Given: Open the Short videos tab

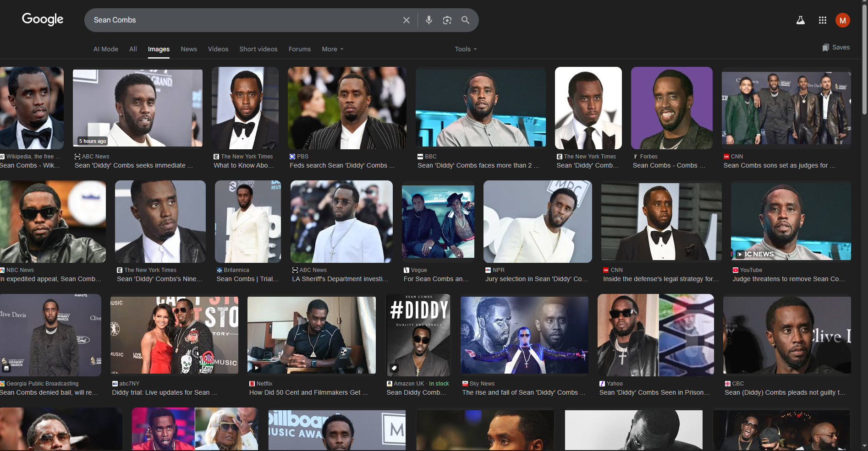Looking at the screenshot, I should [258, 49].
